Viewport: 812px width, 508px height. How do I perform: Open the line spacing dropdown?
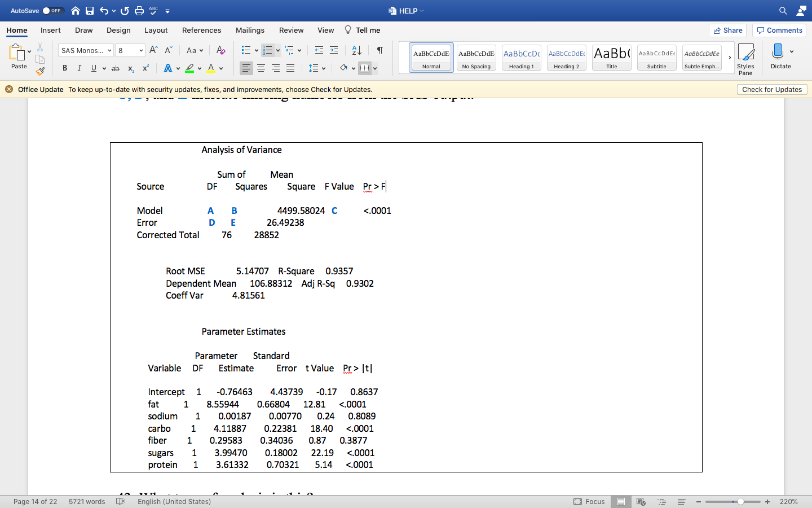pos(316,68)
